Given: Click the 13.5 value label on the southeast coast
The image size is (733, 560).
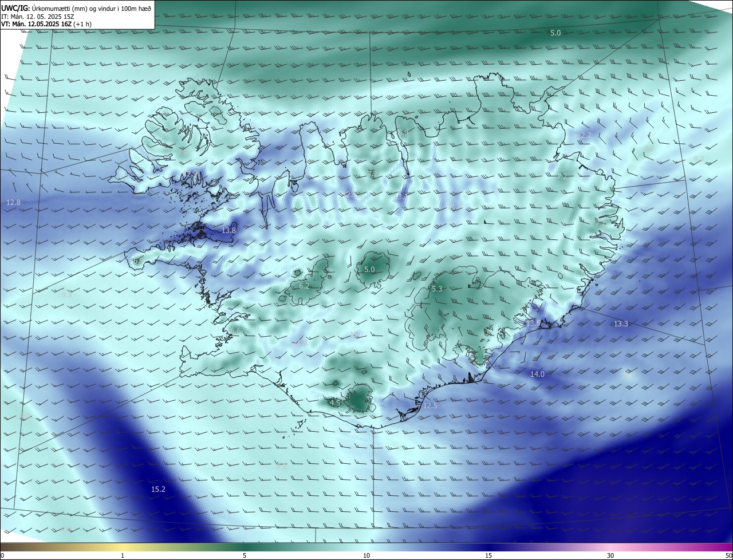Looking at the screenshot, I should 533,324.
